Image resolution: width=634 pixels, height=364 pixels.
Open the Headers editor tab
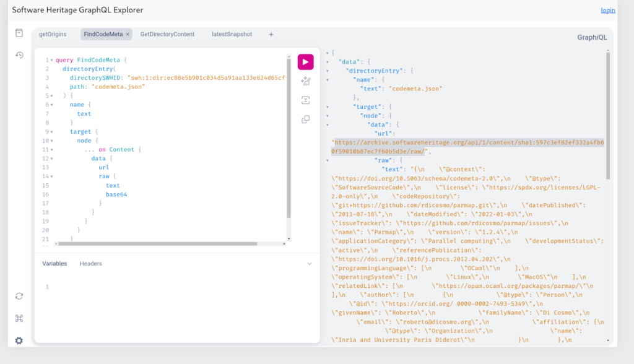pos(91,264)
